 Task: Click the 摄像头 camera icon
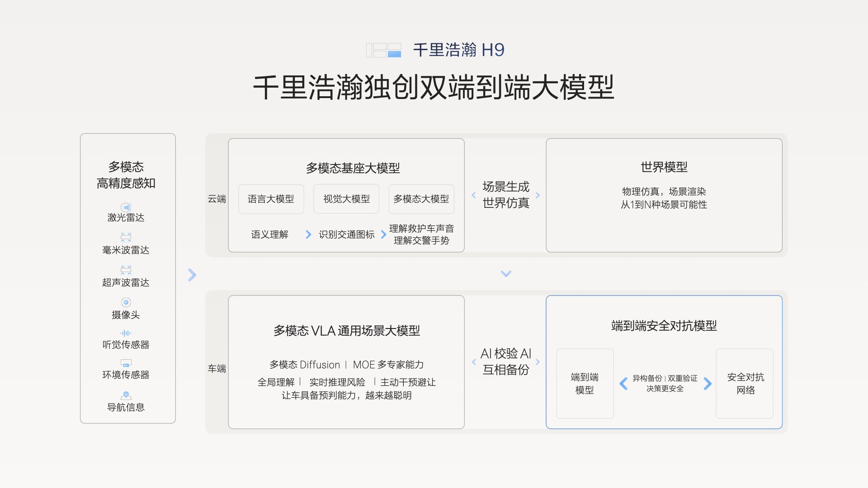[126, 302]
